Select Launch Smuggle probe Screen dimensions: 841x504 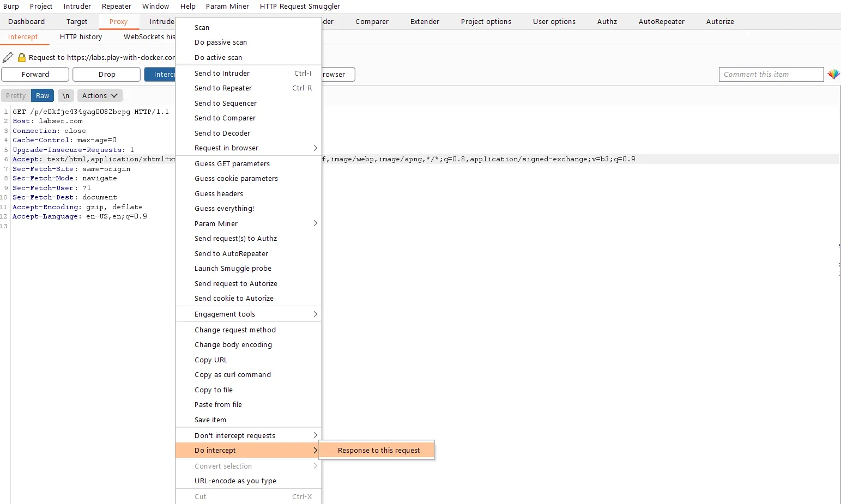tap(249, 269)
